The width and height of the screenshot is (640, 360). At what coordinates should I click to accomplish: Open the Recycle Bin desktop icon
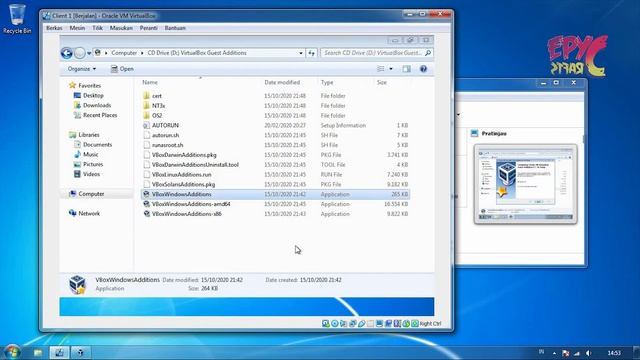(17, 19)
